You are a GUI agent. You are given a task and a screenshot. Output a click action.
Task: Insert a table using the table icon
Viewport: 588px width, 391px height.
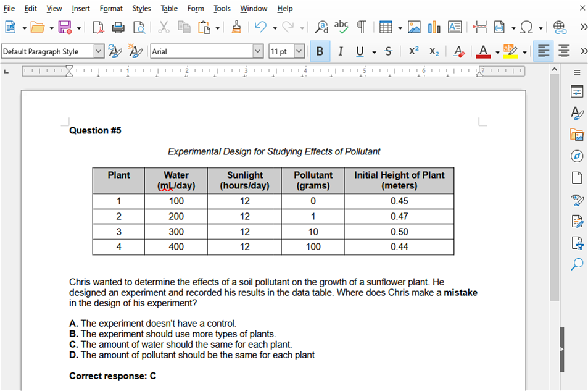tap(386, 27)
